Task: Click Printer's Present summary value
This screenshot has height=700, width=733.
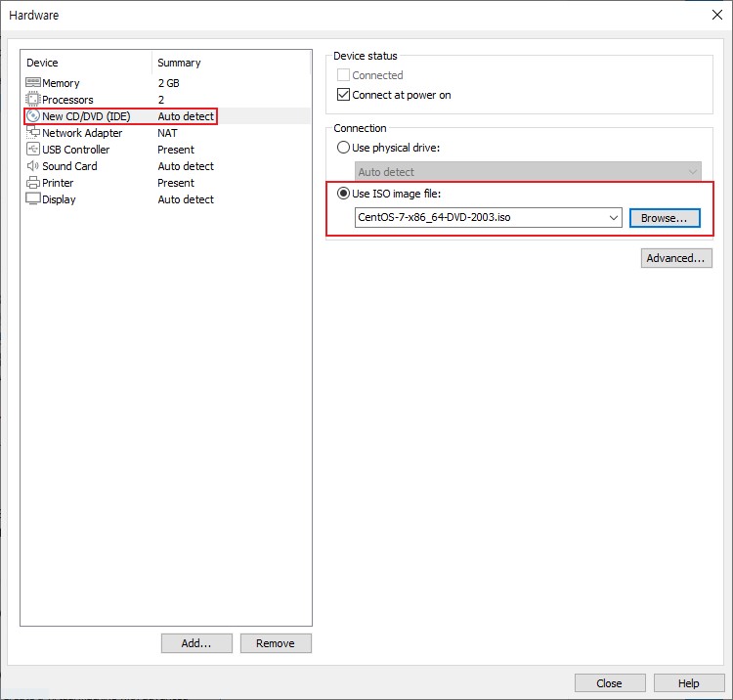Action: point(176,183)
